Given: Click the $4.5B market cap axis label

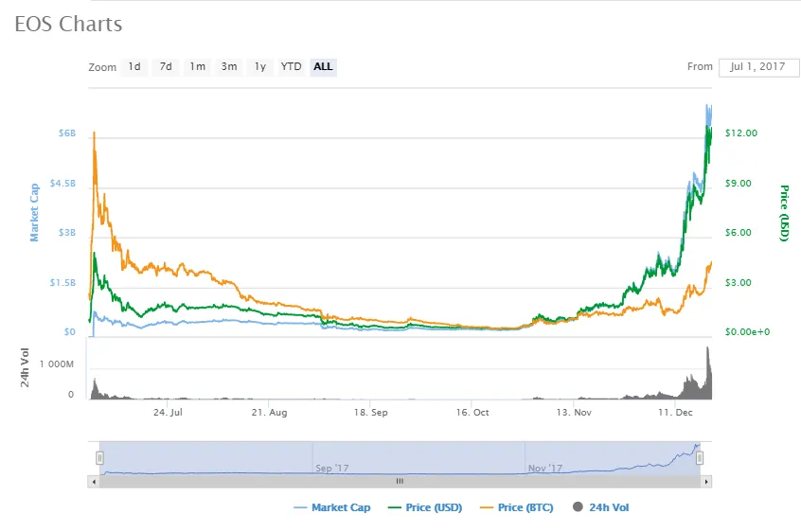Looking at the screenshot, I should (x=62, y=184).
